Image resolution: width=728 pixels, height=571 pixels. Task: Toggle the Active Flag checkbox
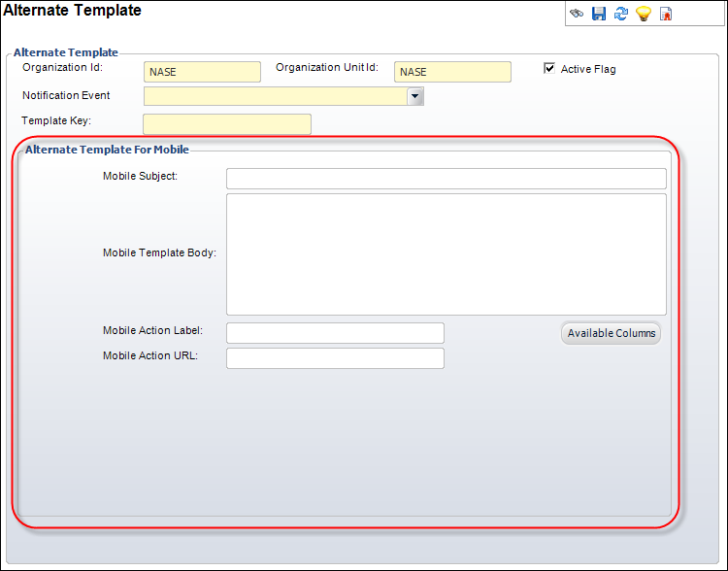pos(549,69)
